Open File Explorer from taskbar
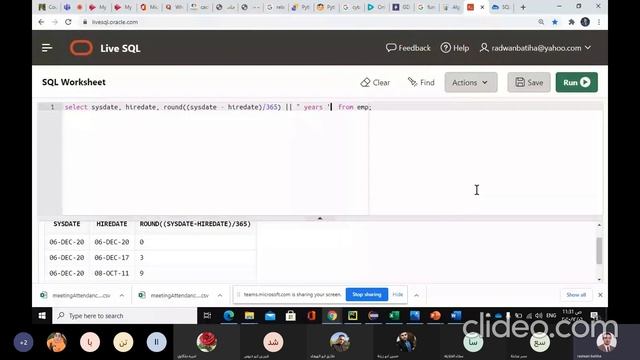Image resolution: width=640 pixels, height=360 pixels. pyautogui.click(x=249, y=316)
